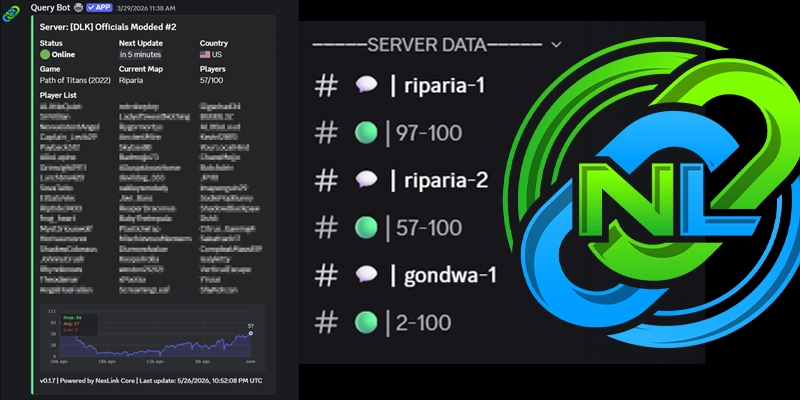The height and width of the screenshot is (400, 800).
Task: Click the Path of Titans (2022) game value
Action: (x=75, y=80)
